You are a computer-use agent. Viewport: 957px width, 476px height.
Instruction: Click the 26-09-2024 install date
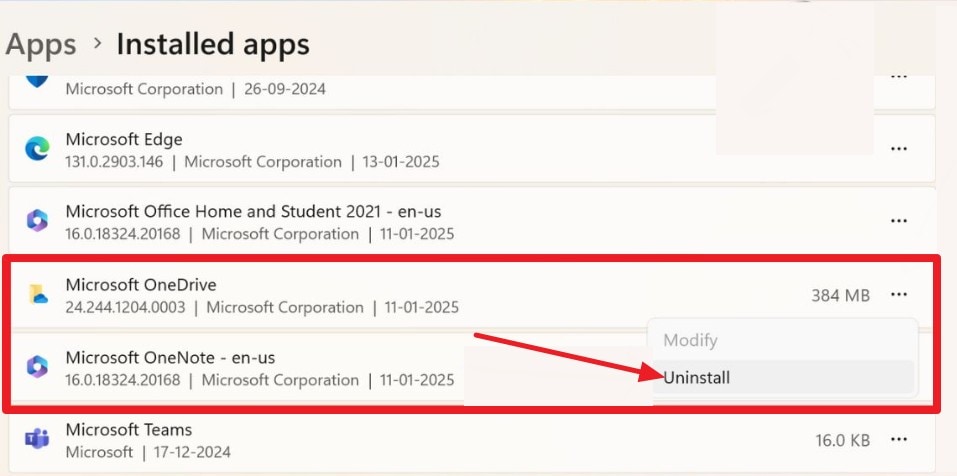point(285,89)
